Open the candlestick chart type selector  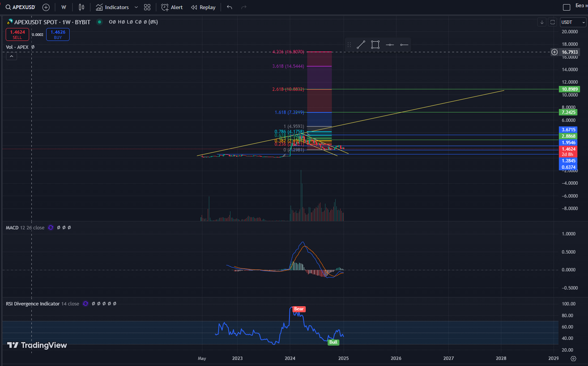tap(82, 7)
